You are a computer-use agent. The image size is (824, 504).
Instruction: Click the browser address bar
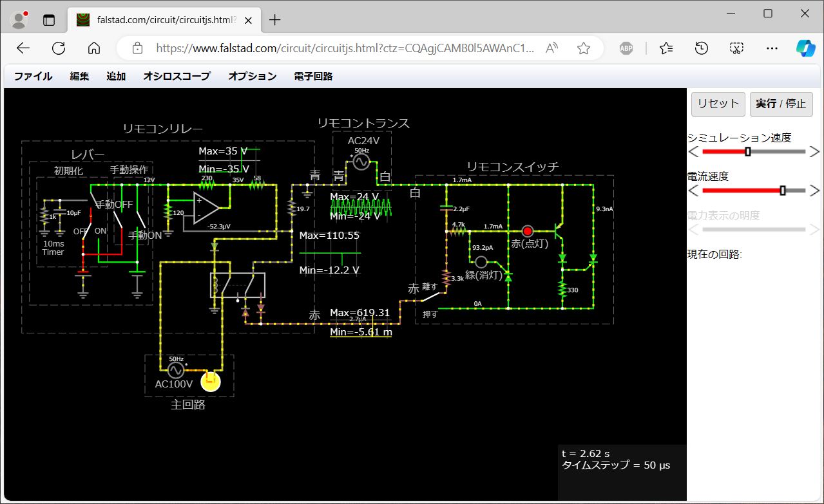[x=354, y=48]
